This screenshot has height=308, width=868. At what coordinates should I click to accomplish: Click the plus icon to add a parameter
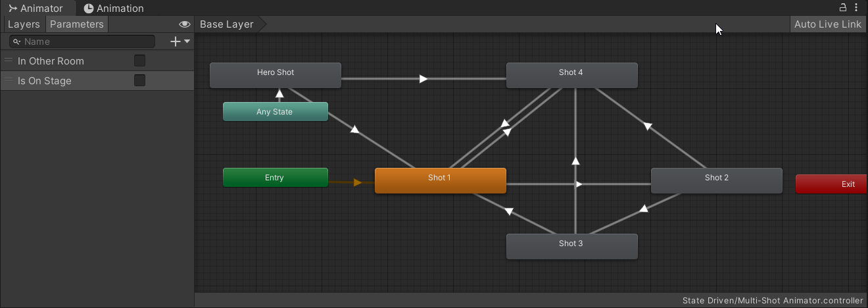(175, 41)
